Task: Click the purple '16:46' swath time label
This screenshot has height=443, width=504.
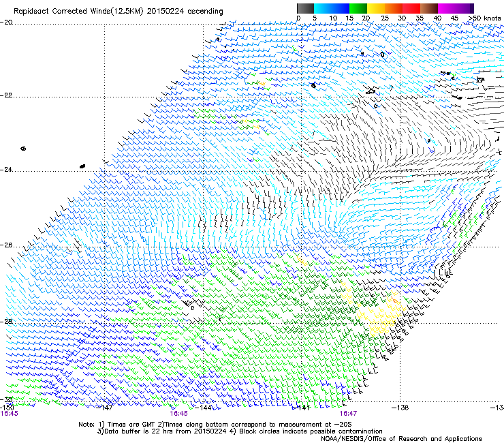Action: (x=178, y=414)
